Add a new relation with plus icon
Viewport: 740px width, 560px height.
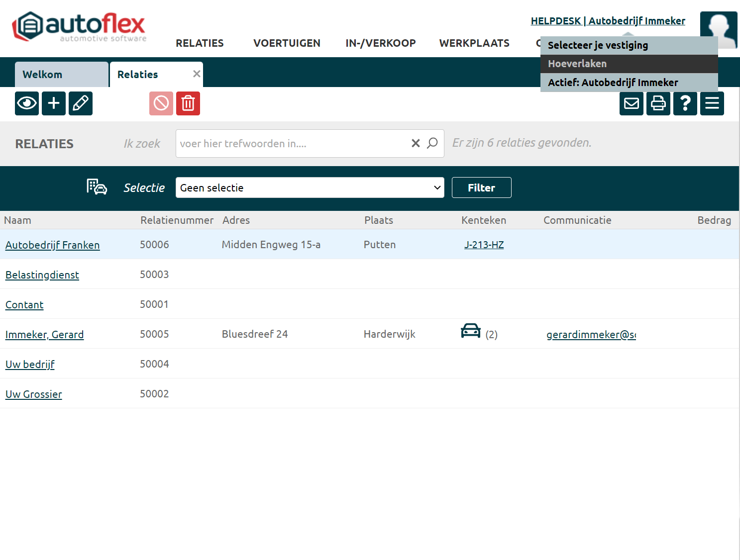coord(54,103)
